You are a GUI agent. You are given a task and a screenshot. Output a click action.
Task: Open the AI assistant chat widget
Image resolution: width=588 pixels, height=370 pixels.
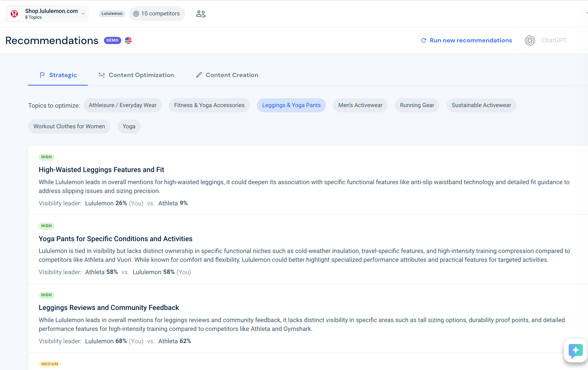tap(575, 351)
